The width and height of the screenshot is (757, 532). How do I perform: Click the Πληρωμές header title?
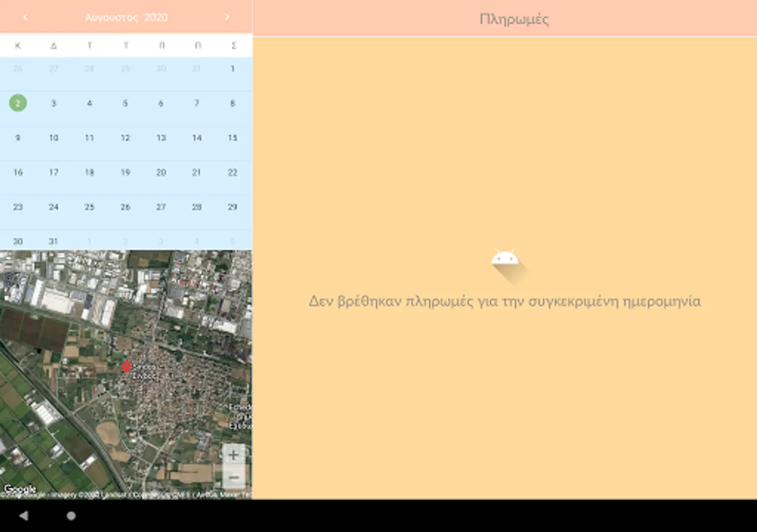click(x=514, y=19)
